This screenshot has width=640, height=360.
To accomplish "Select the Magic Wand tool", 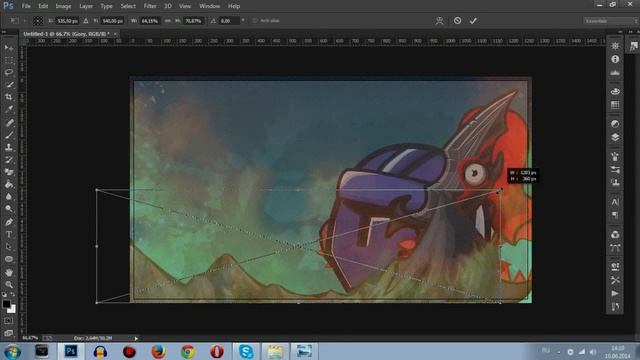I will (x=9, y=85).
